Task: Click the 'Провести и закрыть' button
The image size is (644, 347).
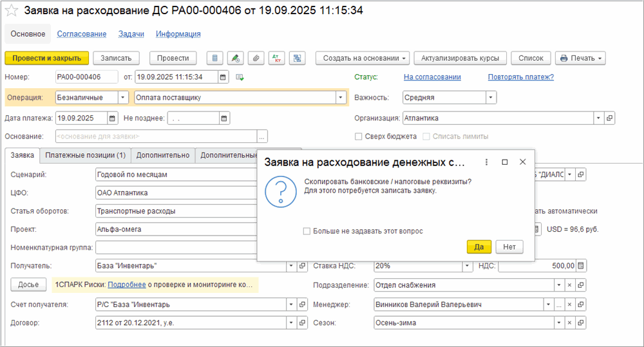Action: coord(46,58)
